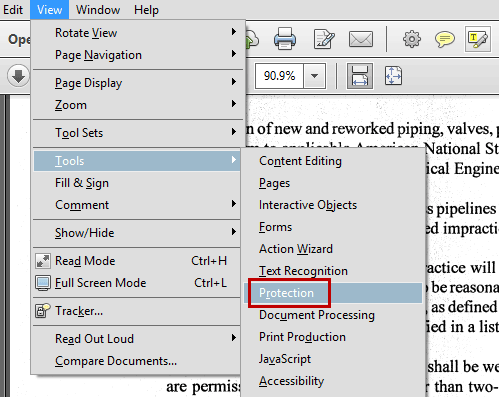This screenshot has height=397, width=499.
Task: Click the cloud upload icon
Action: click(x=252, y=39)
